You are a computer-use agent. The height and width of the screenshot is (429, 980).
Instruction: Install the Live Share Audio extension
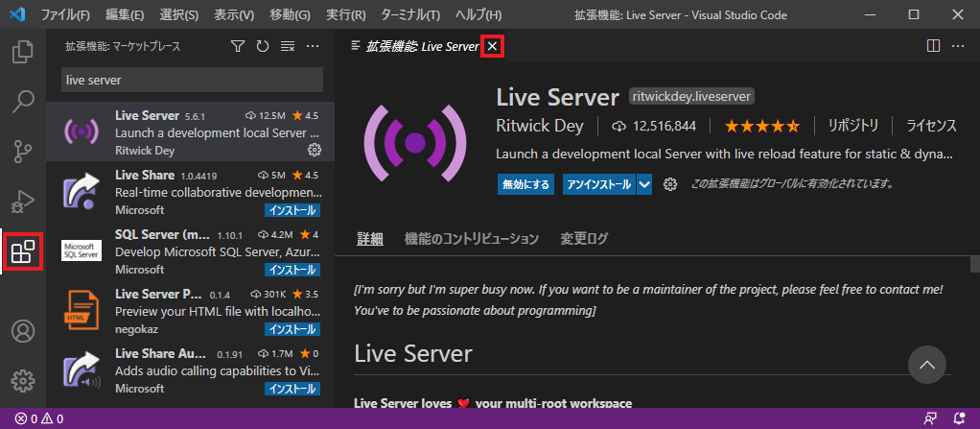[292, 389]
